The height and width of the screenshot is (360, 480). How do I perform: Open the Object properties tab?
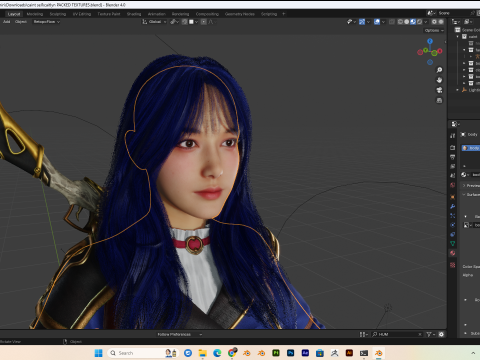[453, 197]
